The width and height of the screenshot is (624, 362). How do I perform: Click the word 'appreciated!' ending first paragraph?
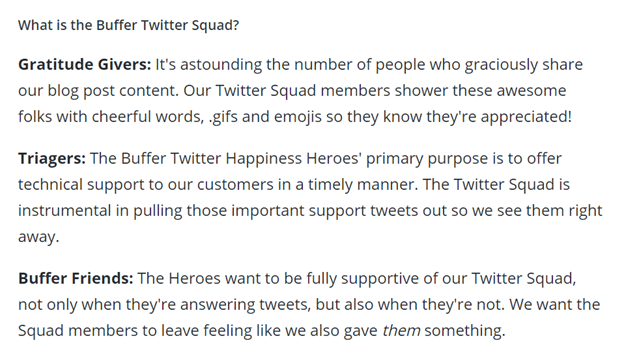526,117
